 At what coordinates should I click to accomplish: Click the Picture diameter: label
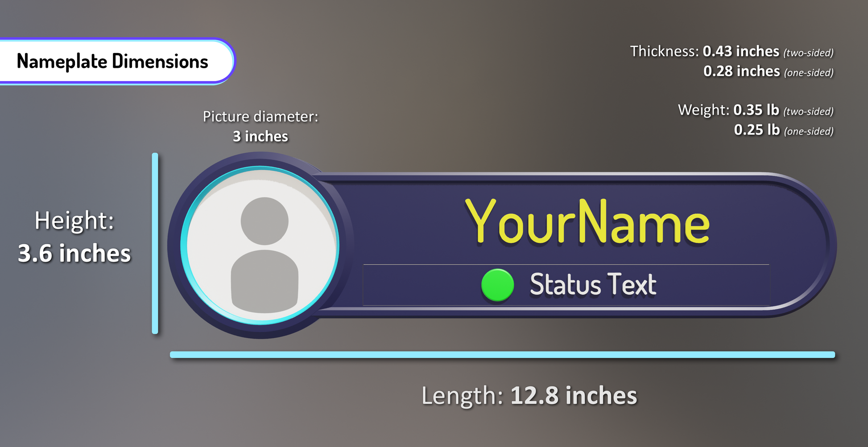(260, 117)
